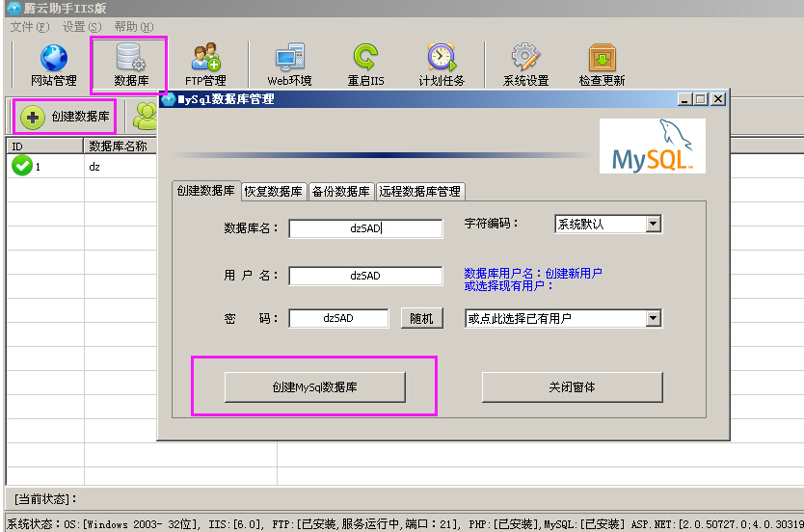Switch to the 远程数据库管理 tab

(420, 192)
